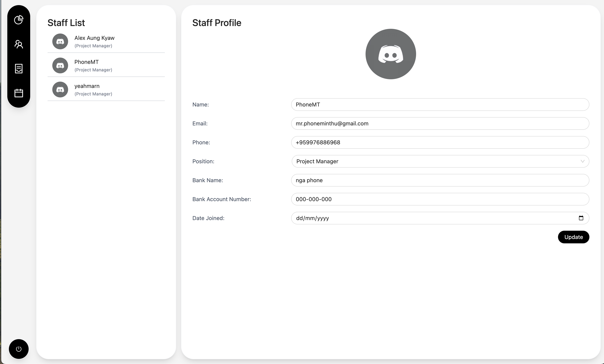Screen dimensions: 604x364
Task: Open the staff users sidebar icon
Action: [x=19, y=44]
